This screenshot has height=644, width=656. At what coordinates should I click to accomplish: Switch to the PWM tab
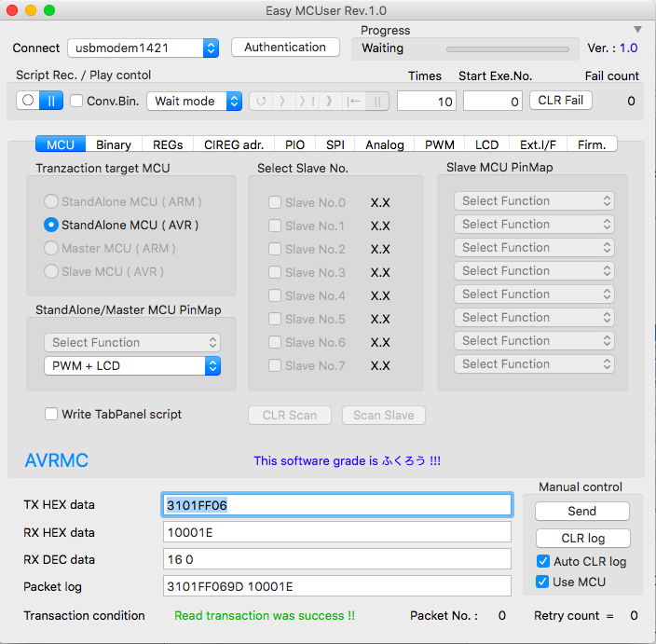point(439,144)
